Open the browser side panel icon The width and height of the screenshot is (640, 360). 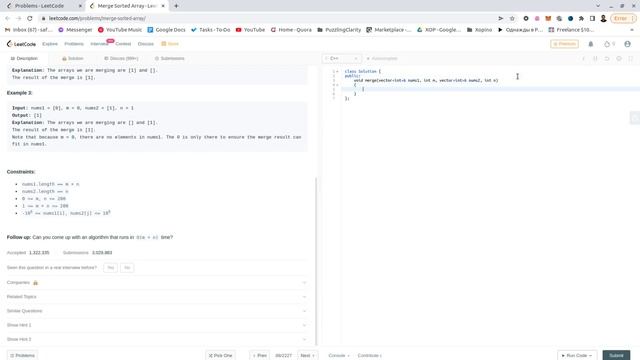tap(592, 18)
